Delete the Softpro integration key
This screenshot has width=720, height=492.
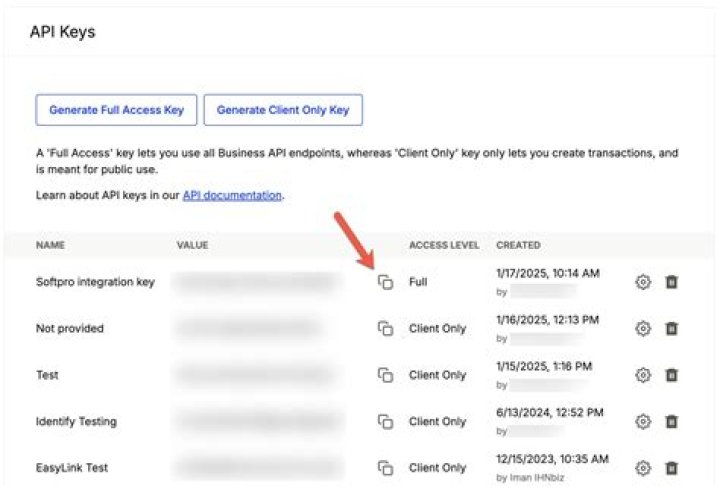(x=671, y=282)
